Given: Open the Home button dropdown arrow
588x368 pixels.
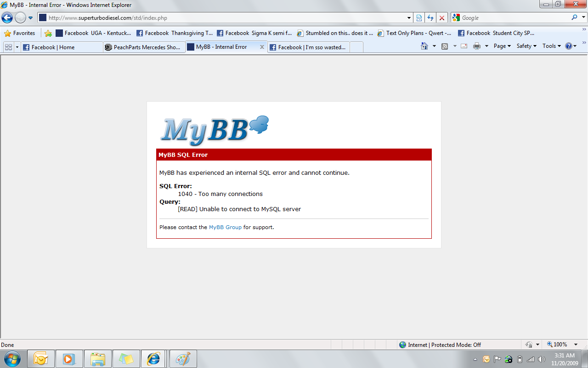Looking at the screenshot, I should [434, 46].
